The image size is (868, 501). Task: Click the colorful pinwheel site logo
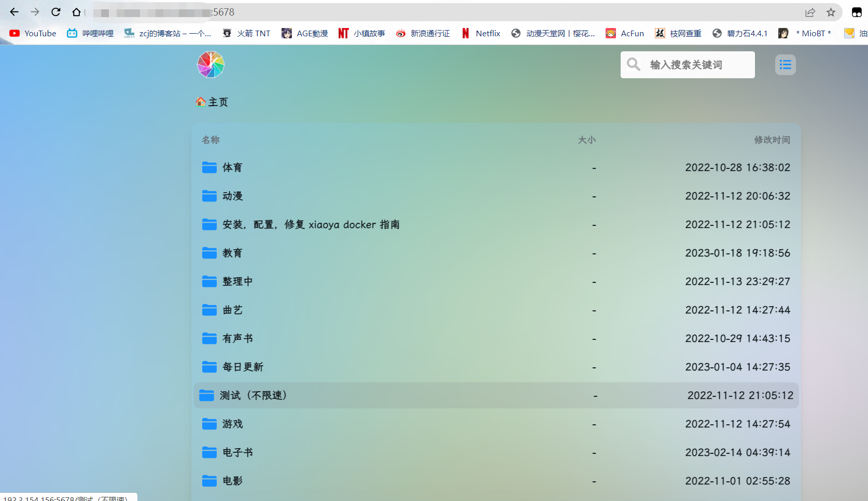tap(211, 65)
